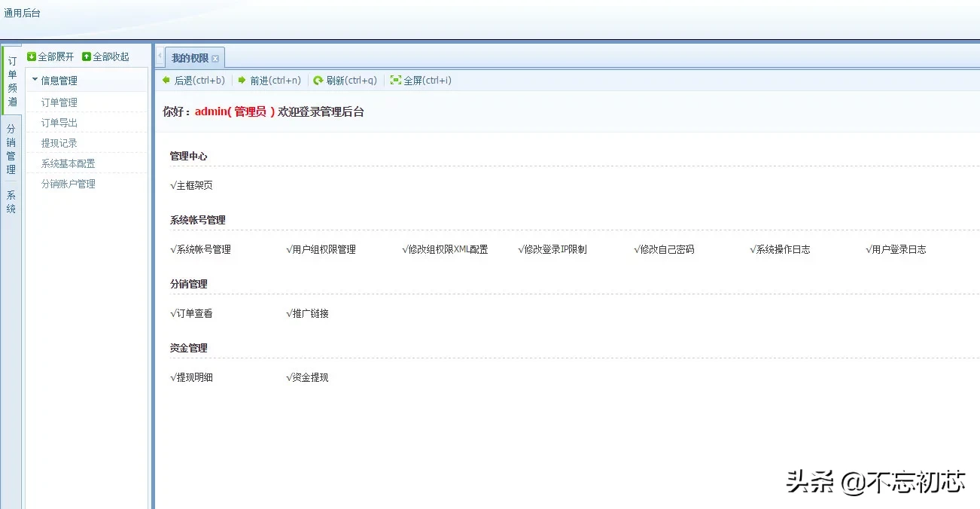980x509 pixels.
Task: Click the fullscreen icon next to 全屏
Action: pyautogui.click(x=396, y=80)
